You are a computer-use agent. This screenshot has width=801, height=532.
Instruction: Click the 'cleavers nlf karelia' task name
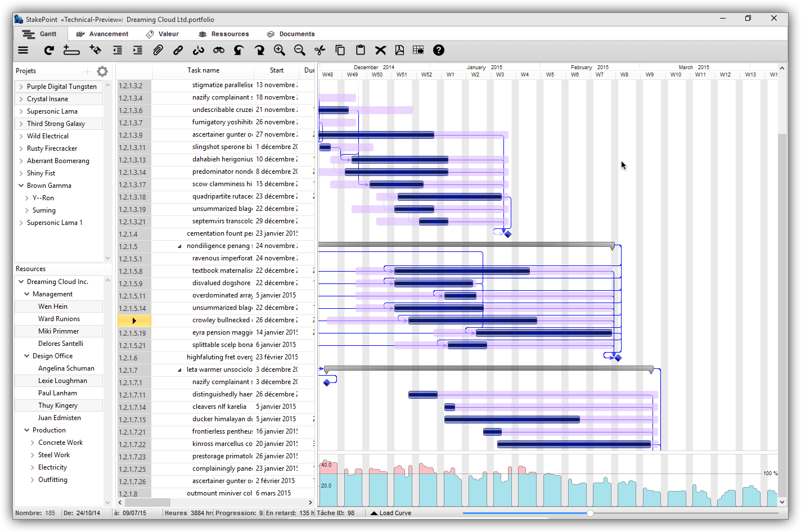click(x=219, y=407)
